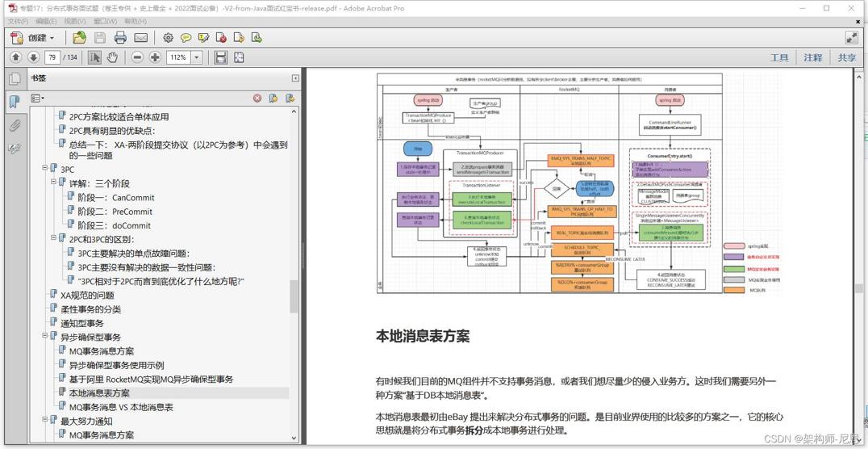Toggle the bookmarks panel ribbon icon
The image size is (868, 449).
15,102
